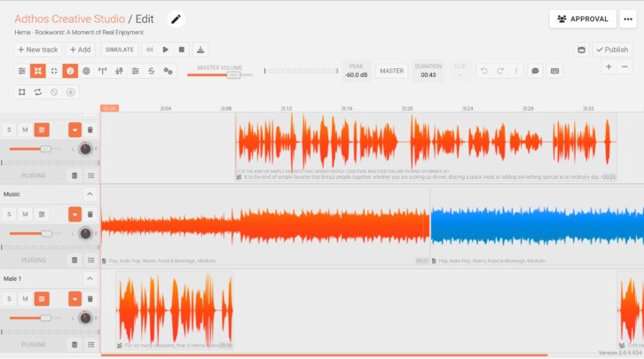Select the blue music waveform clip
The image size is (644, 359).
pyautogui.click(x=538, y=226)
